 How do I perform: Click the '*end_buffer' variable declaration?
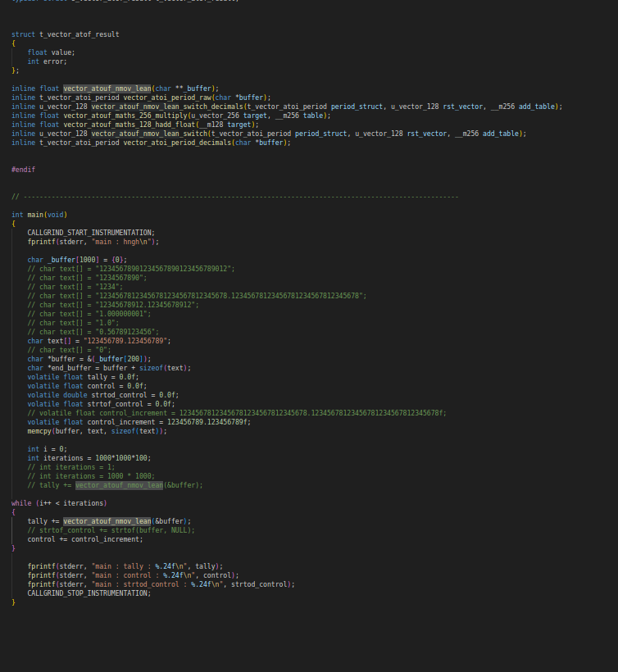pos(70,368)
